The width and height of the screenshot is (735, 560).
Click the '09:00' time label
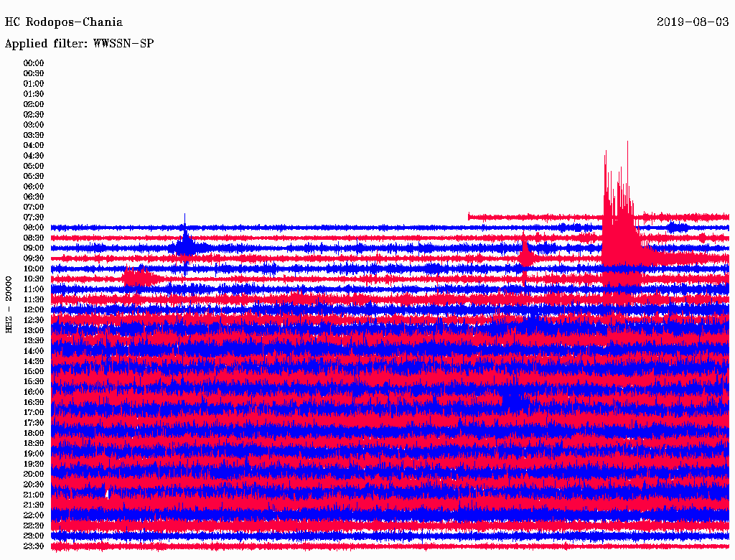coord(34,248)
